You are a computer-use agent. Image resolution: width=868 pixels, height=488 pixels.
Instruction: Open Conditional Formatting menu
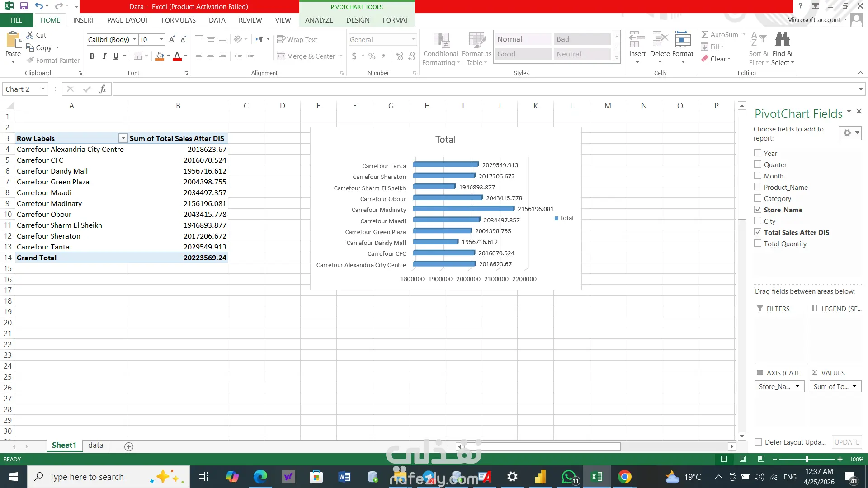441,49
